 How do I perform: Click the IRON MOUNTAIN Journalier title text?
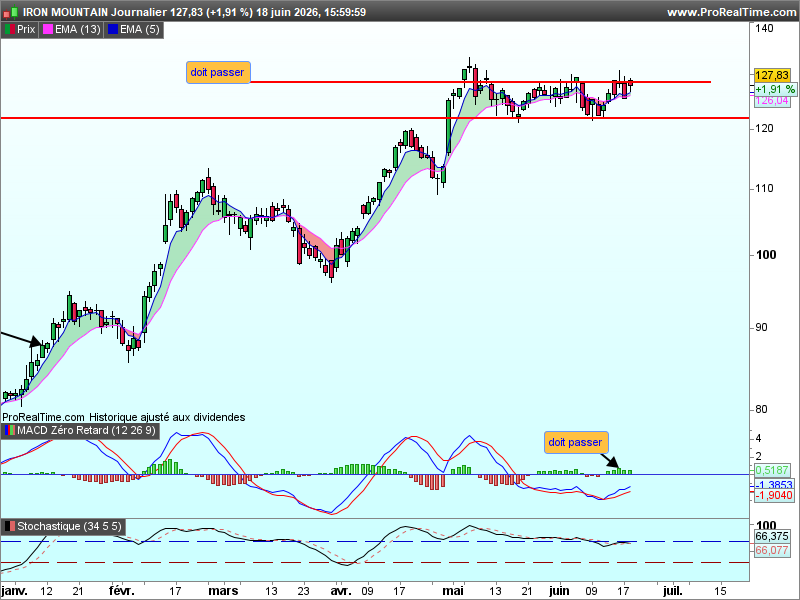tap(95, 12)
